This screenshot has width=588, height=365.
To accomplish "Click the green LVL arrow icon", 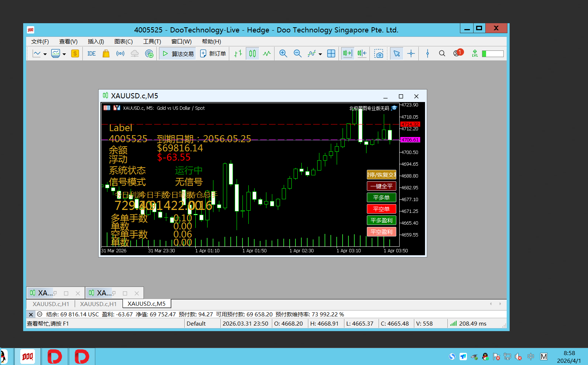I will coord(475,54).
